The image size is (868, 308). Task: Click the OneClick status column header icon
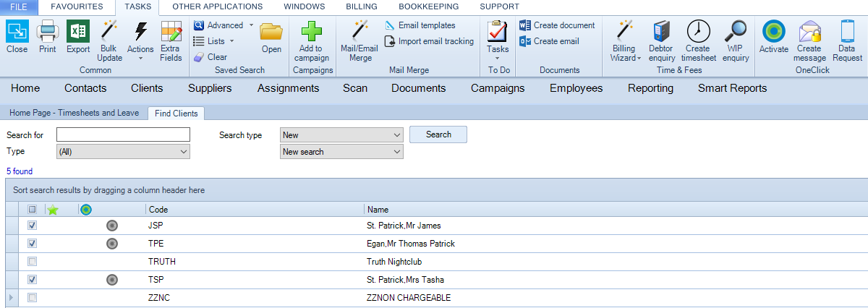point(85,210)
